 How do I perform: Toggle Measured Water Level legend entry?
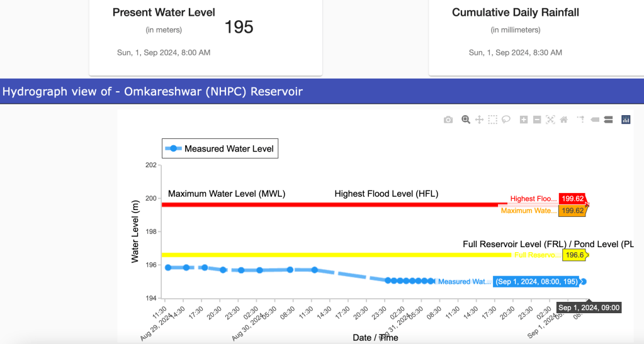[x=220, y=149]
